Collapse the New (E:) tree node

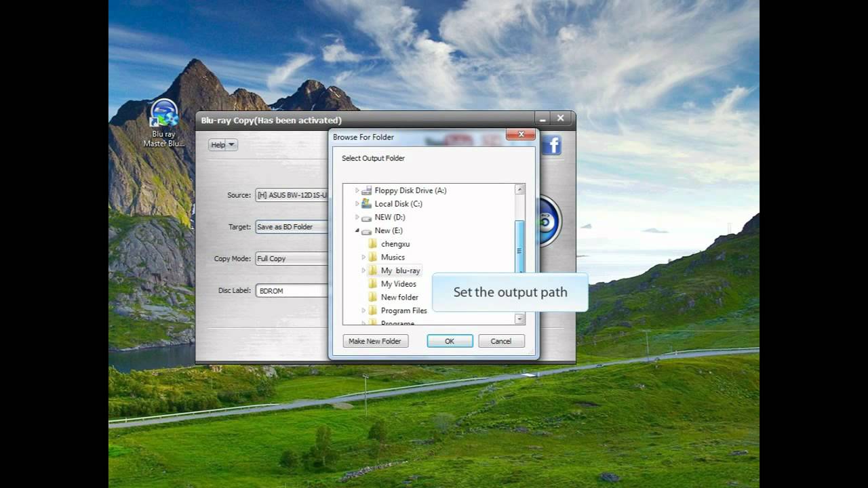[x=357, y=230]
